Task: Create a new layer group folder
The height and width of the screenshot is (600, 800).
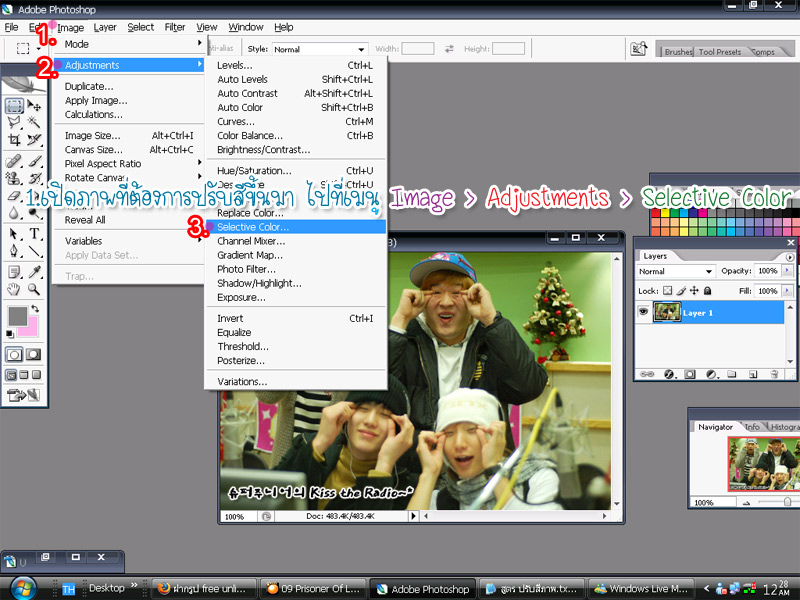Action: (732, 374)
